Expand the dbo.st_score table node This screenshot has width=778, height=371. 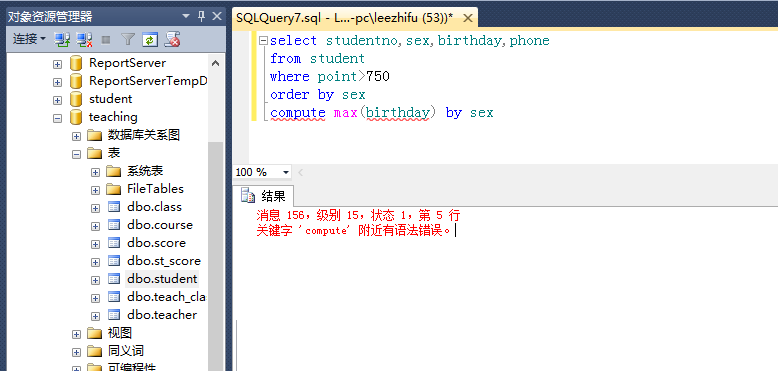tap(95, 262)
